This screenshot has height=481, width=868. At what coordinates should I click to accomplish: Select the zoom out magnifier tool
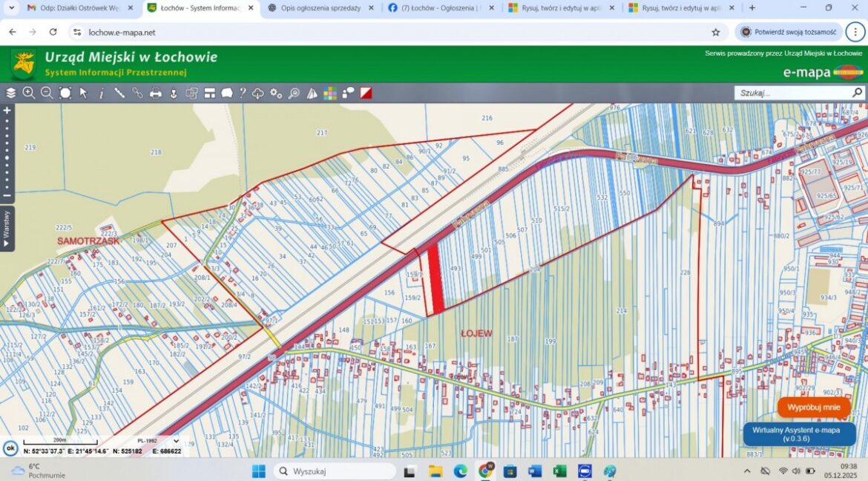click(47, 93)
